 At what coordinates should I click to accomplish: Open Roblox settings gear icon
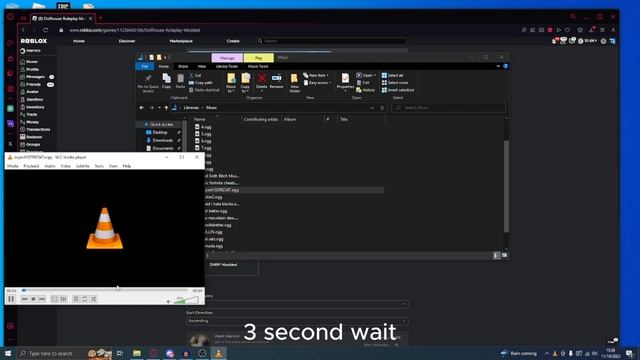[603, 41]
